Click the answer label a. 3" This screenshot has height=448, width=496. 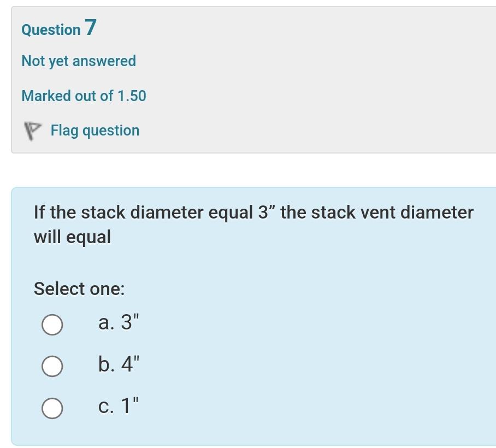click(x=118, y=323)
